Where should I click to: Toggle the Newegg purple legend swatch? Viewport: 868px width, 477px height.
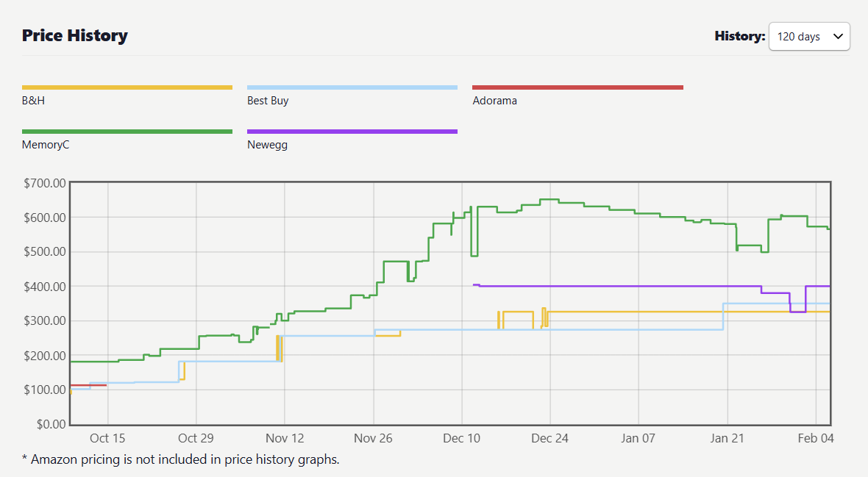pos(352,132)
